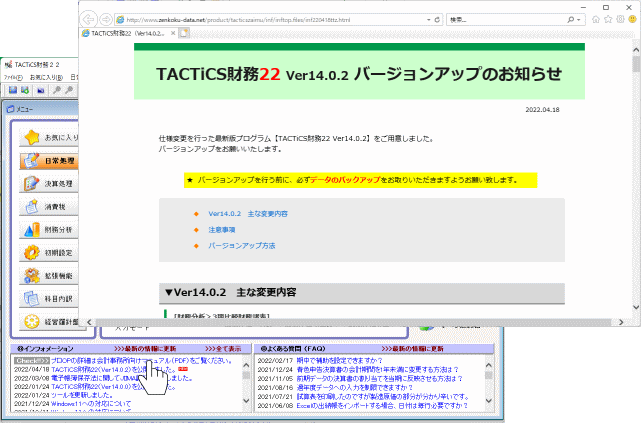Click インフォメーション list scroll down arrow

pos(246,401)
